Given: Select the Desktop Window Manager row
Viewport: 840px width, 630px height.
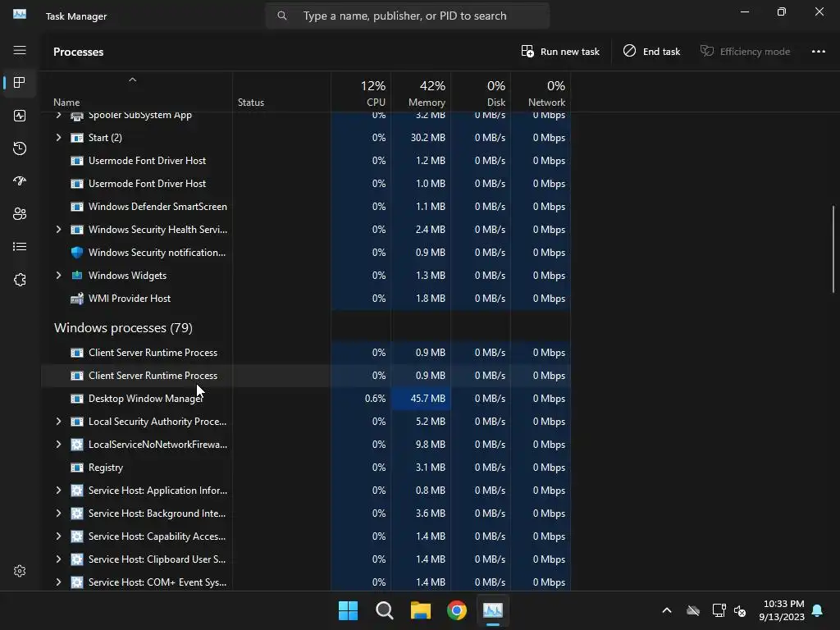Looking at the screenshot, I should [x=305, y=399].
